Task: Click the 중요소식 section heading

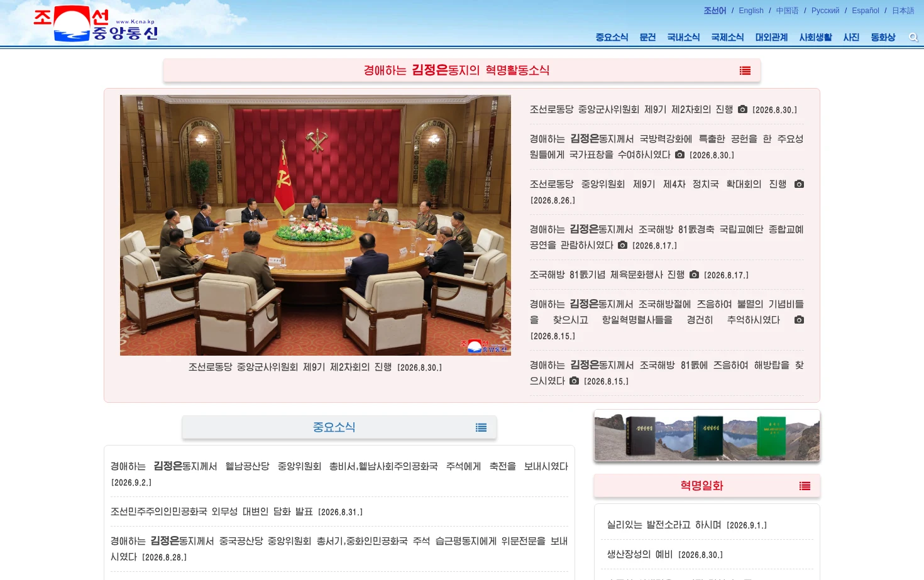Action: (334, 427)
